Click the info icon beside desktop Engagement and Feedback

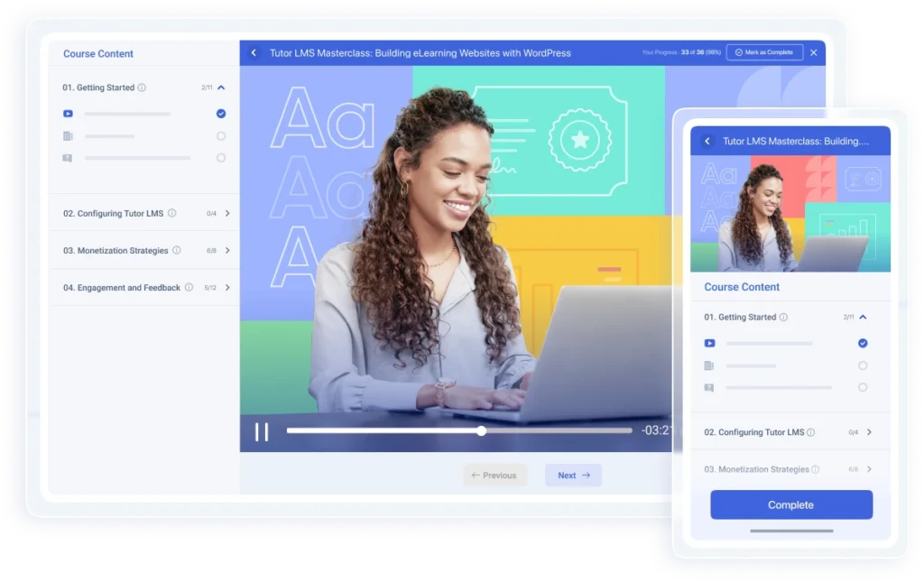click(x=189, y=288)
